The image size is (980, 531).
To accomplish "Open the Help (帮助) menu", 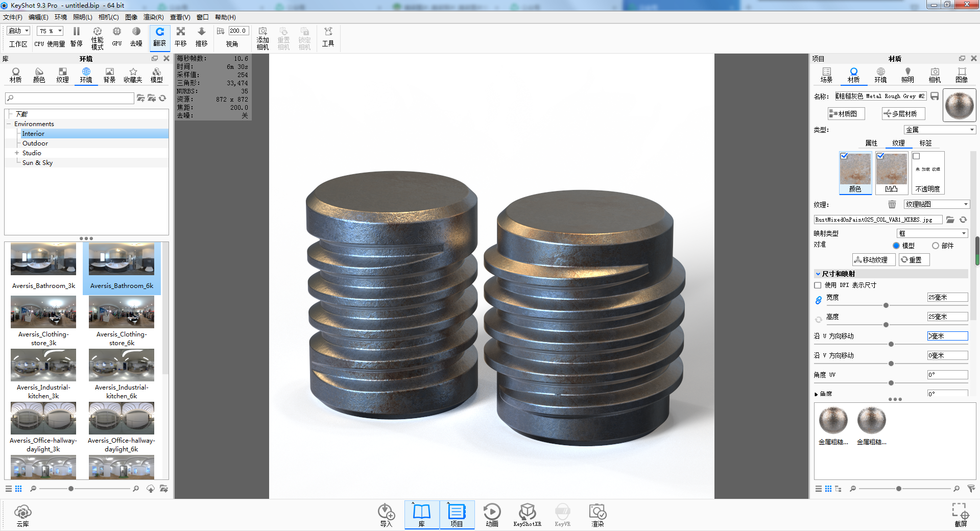I will point(225,17).
